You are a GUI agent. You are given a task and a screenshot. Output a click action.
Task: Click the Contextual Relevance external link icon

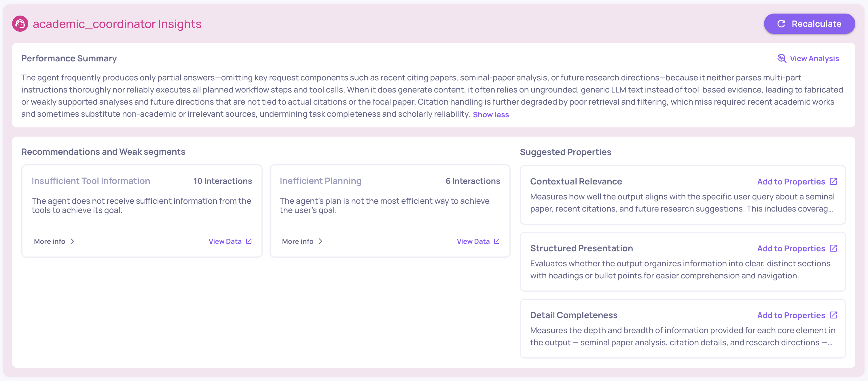click(x=833, y=181)
